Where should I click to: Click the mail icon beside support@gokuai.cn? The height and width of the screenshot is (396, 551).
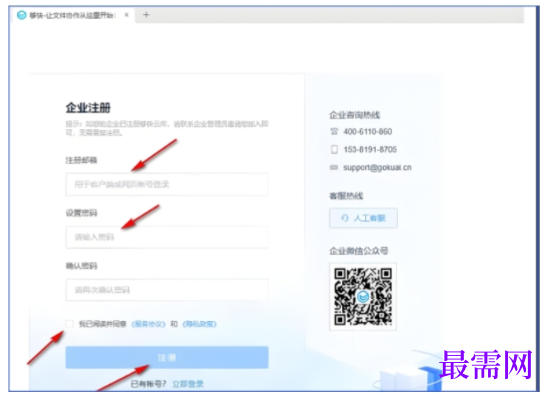pos(334,167)
